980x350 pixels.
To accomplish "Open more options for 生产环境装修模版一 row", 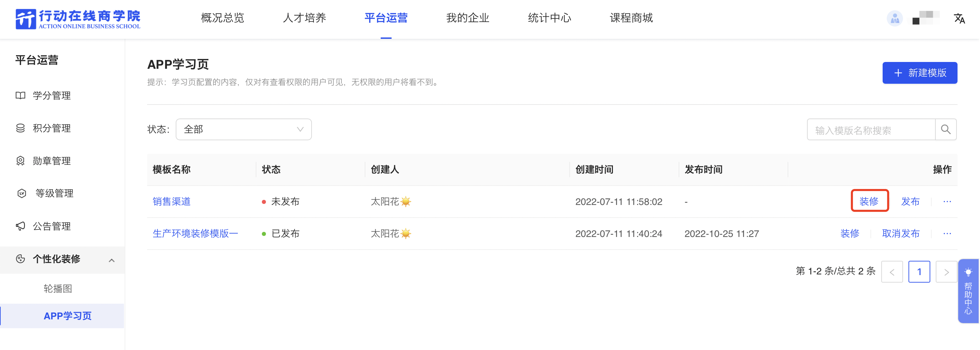I will coord(947,234).
